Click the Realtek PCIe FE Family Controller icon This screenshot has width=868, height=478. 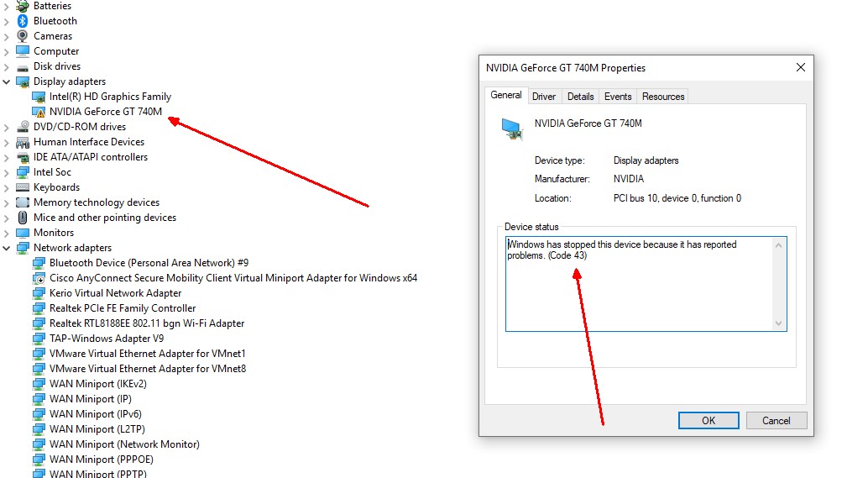click(x=39, y=308)
